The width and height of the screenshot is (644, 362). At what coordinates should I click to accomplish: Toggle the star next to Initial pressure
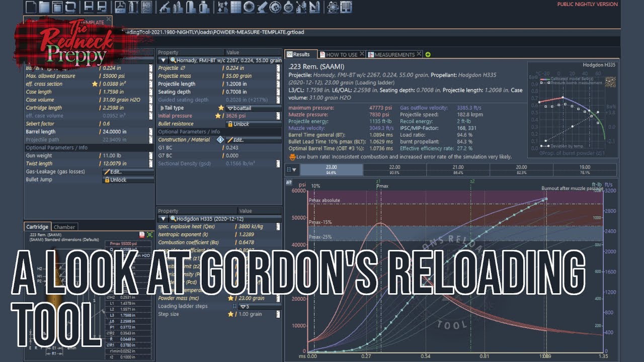[x=218, y=116]
